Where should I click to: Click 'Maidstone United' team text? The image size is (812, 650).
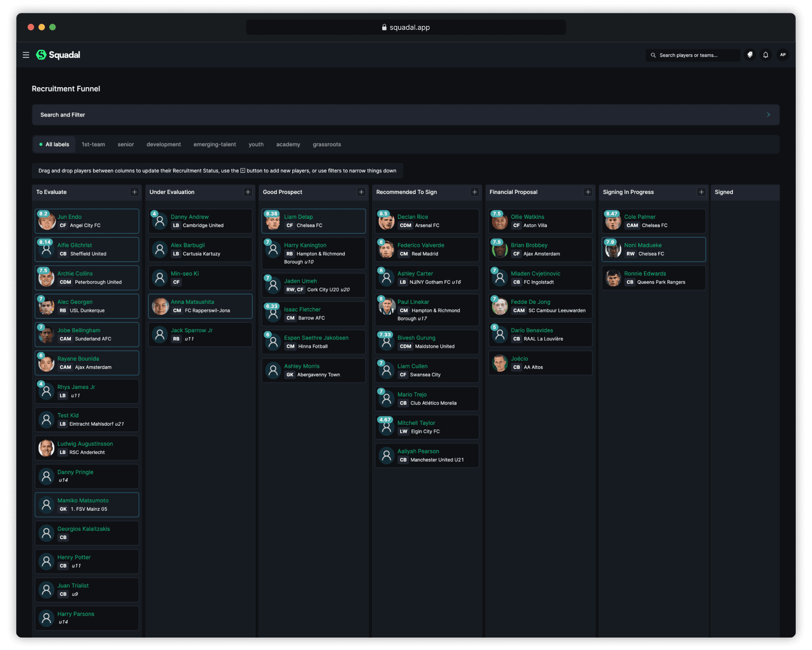[x=435, y=347]
